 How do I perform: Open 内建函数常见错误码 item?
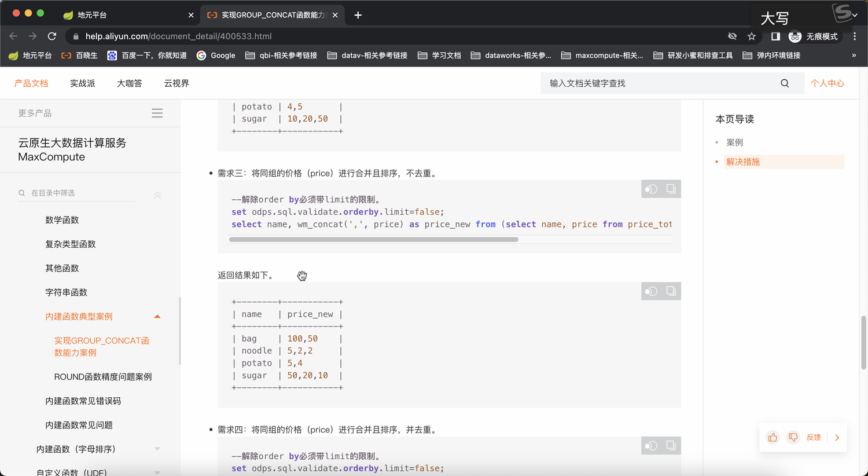pos(83,401)
